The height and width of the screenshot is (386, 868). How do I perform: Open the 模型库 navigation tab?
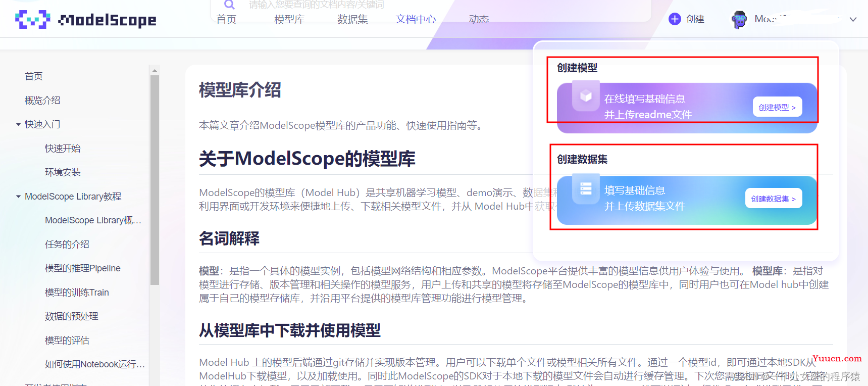289,19
